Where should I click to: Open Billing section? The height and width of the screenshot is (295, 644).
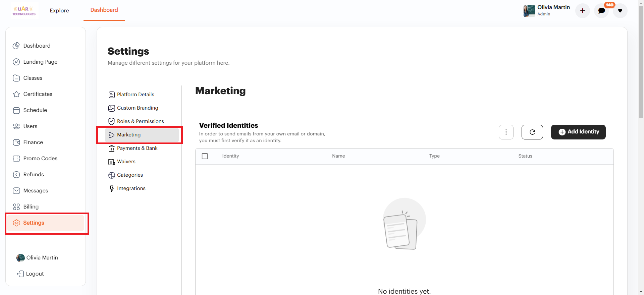point(31,206)
